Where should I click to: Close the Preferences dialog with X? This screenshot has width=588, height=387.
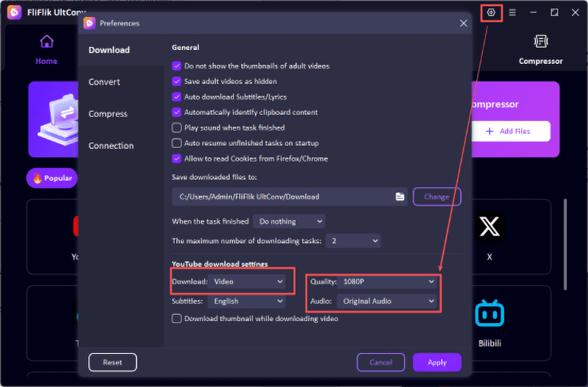463,23
